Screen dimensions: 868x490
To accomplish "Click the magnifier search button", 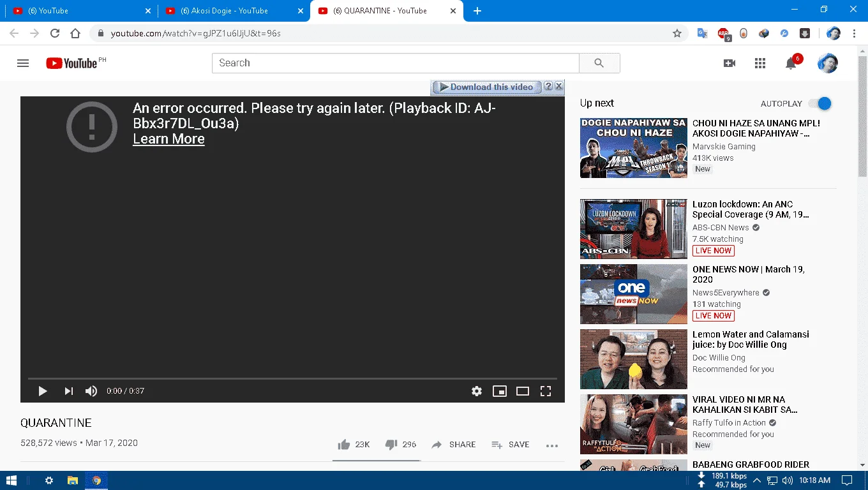I will (x=599, y=63).
